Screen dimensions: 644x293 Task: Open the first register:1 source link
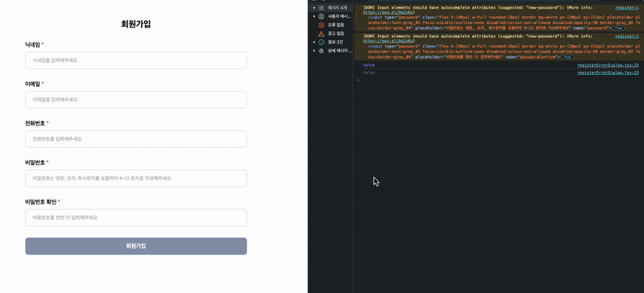626,8
